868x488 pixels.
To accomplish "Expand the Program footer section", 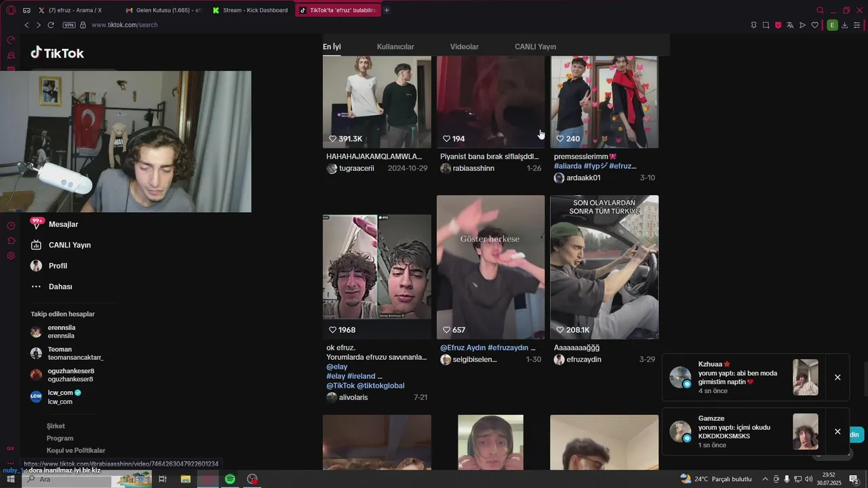I will point(60,439).
